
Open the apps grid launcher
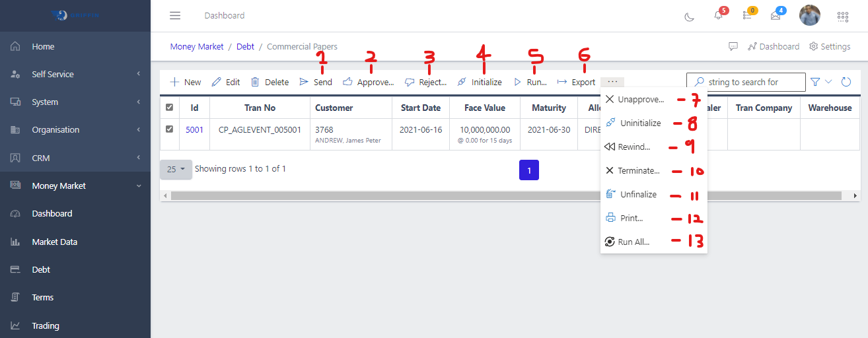point(843,17)
